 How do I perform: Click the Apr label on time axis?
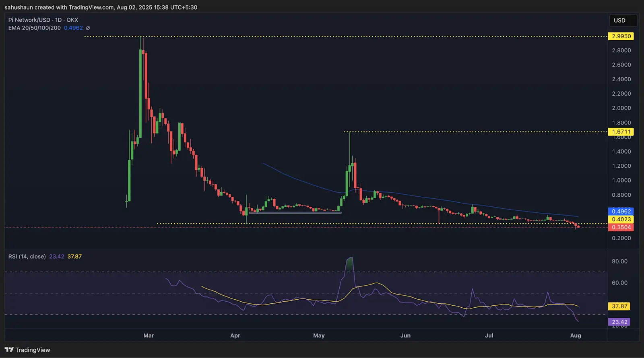(235, 335)
